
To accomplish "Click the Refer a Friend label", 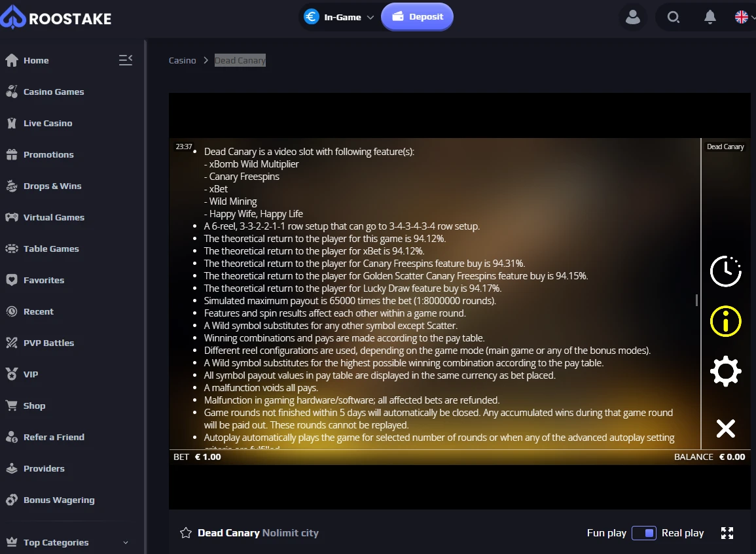I will [54, 437].
